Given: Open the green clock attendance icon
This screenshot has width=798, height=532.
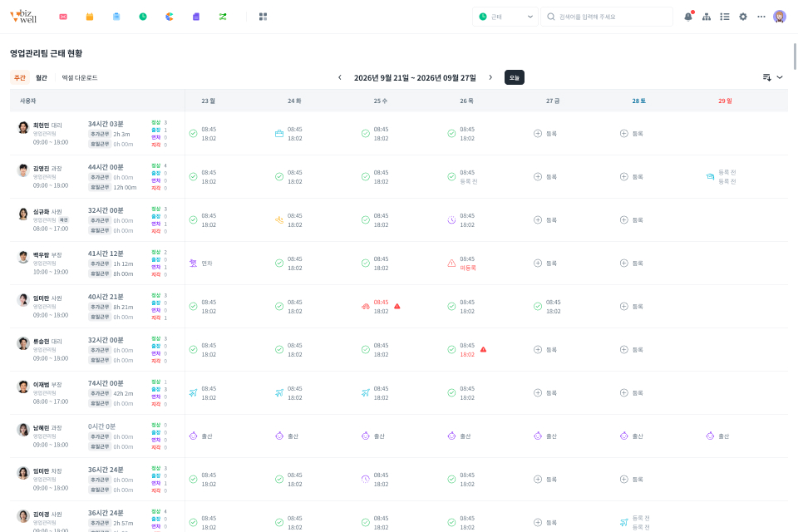Looking at the screenshot, I should tap(143, 17).
